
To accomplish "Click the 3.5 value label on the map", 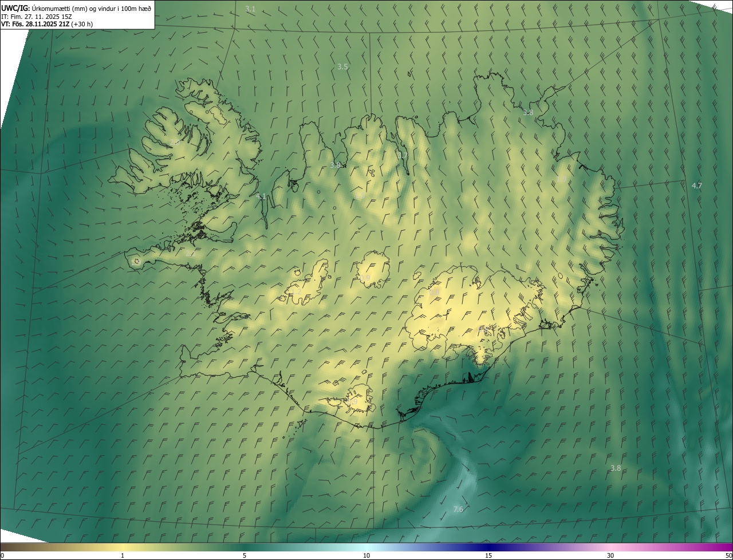I will 342,67.
